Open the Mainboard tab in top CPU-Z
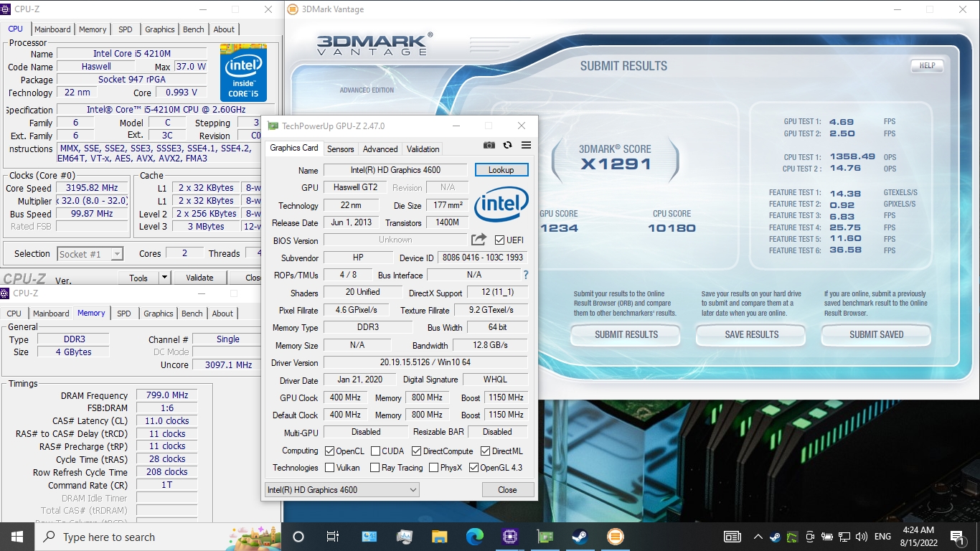Viewport: 980px width, 551px height. tap(52, 29)
